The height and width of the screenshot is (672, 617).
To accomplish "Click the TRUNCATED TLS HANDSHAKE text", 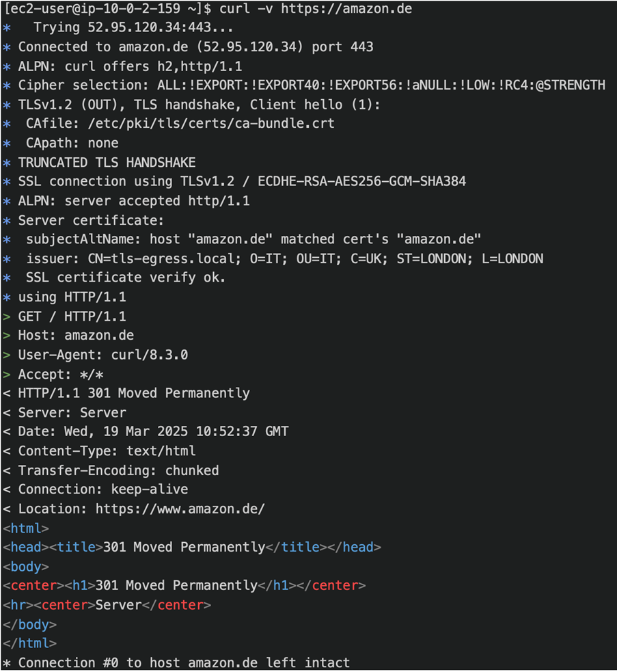I will point(107,163).
